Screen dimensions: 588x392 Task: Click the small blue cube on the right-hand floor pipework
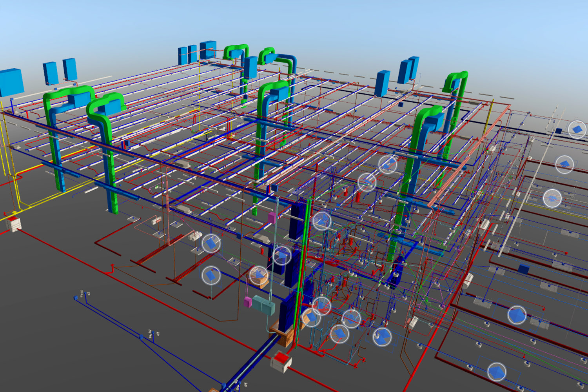[524, 269]
